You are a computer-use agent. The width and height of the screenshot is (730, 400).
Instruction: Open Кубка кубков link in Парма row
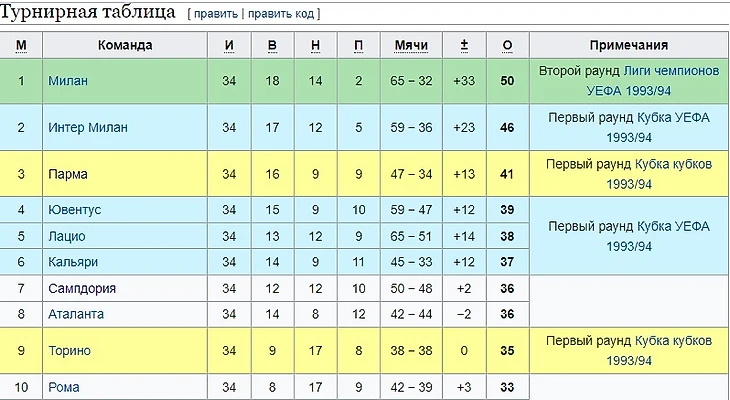(x=668, y=165)
